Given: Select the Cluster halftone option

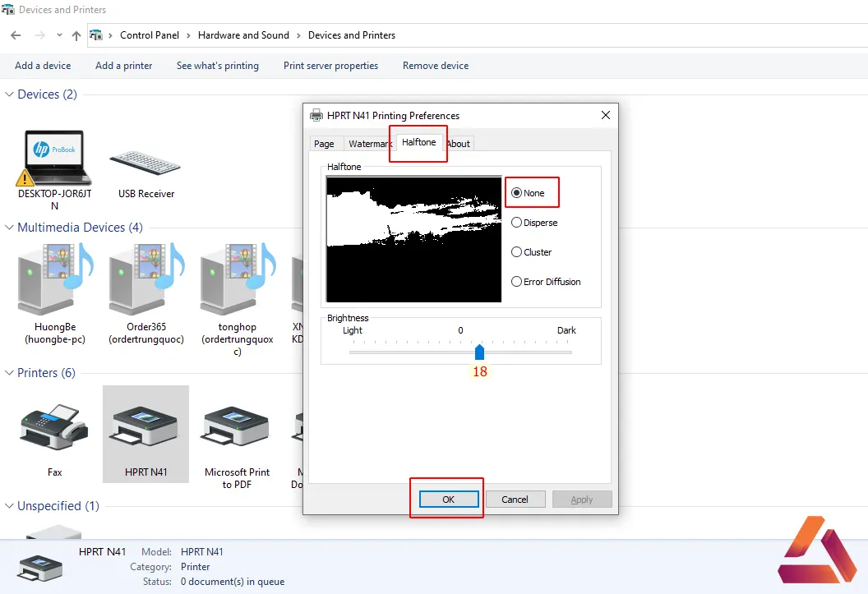Looking at the screenshot, I should (532, 252).
